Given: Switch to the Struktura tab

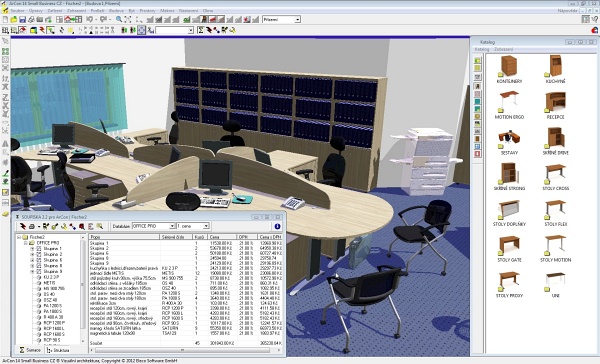Looking at the screenshot, I should 59,350.
